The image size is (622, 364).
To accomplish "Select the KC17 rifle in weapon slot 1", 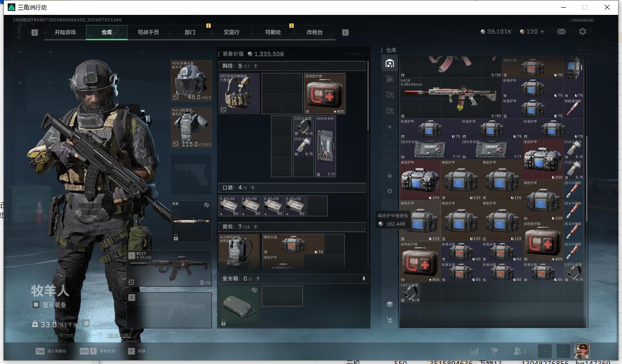I will coord(169,269).
